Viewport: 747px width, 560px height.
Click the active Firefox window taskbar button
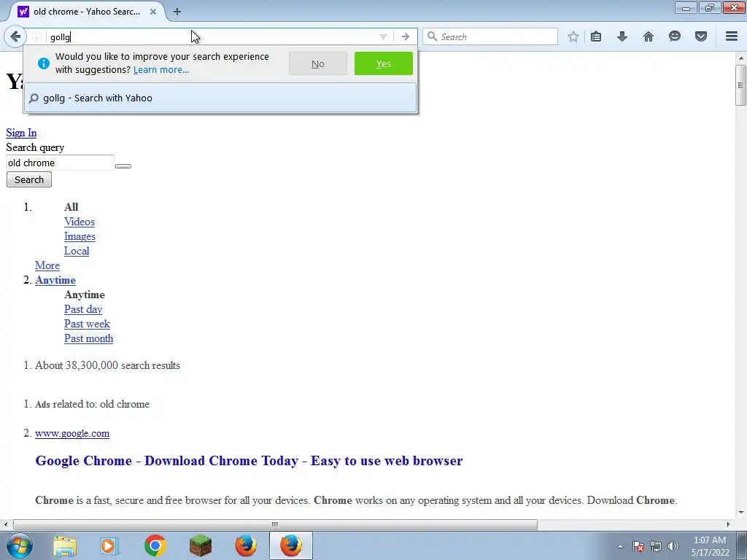(291, 545)
